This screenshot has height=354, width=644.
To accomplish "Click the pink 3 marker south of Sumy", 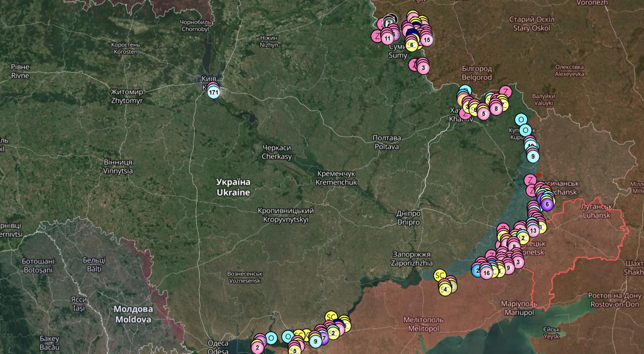I will click(423, 67).
